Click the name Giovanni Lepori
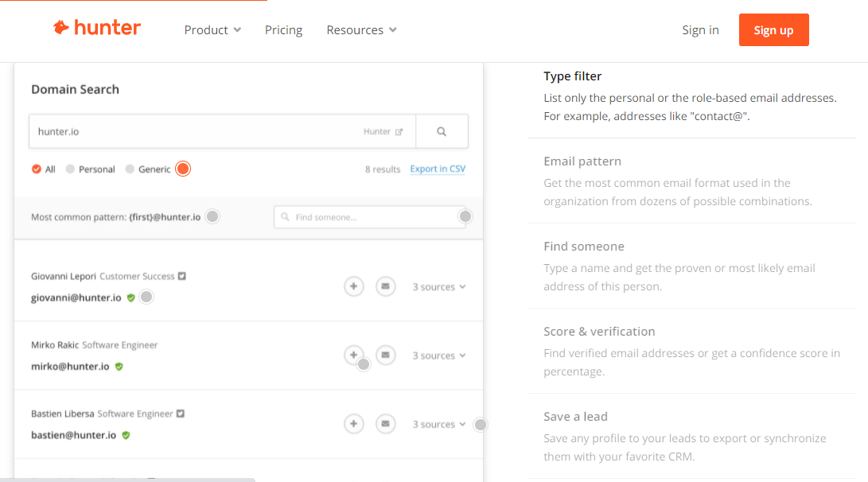868x482 pixels. click(x=64, y=276)
